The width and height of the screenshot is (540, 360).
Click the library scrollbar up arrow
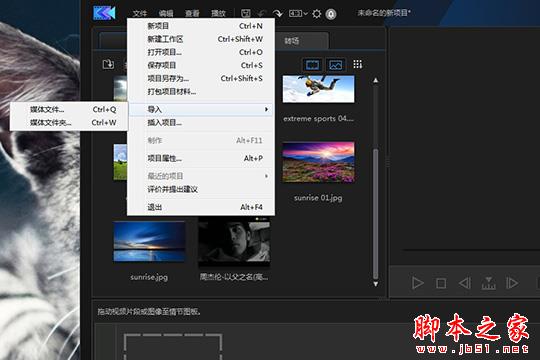pyautogui.click(x=375, y=80)
